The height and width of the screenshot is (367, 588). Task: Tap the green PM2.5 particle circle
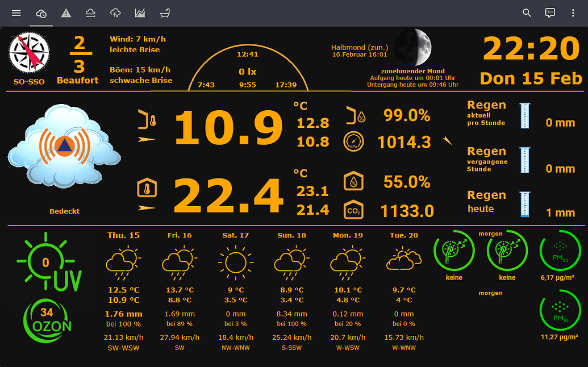point(560,251)
